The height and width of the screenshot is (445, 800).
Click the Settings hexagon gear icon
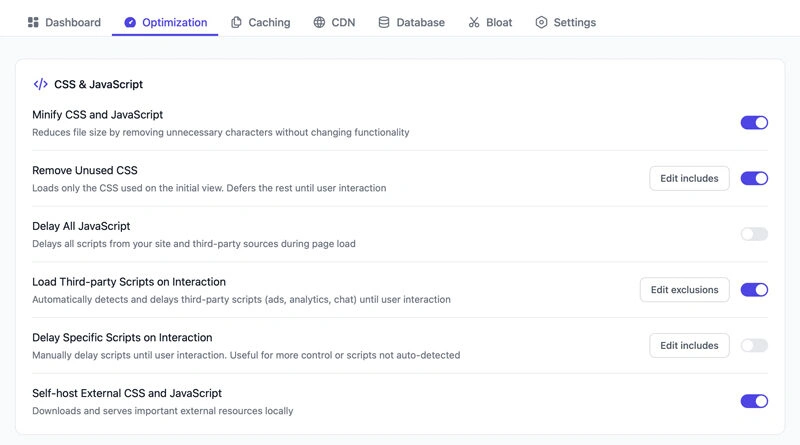point(541,22)
